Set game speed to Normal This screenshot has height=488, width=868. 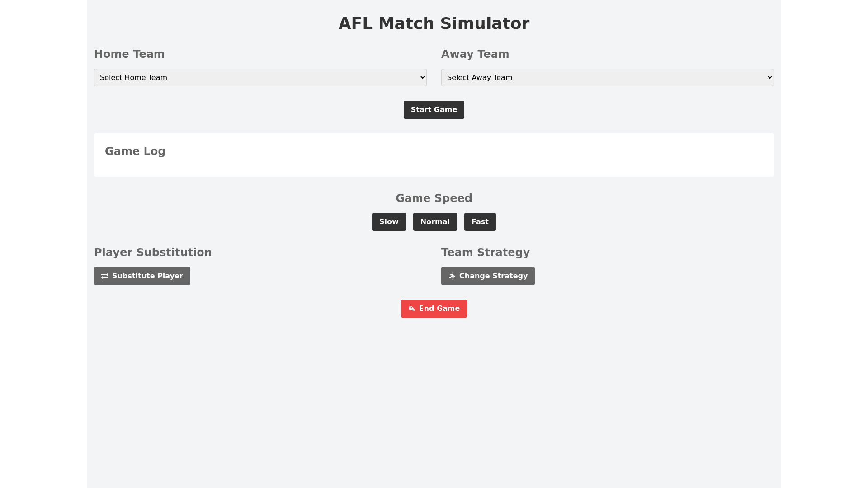[435, 222]
